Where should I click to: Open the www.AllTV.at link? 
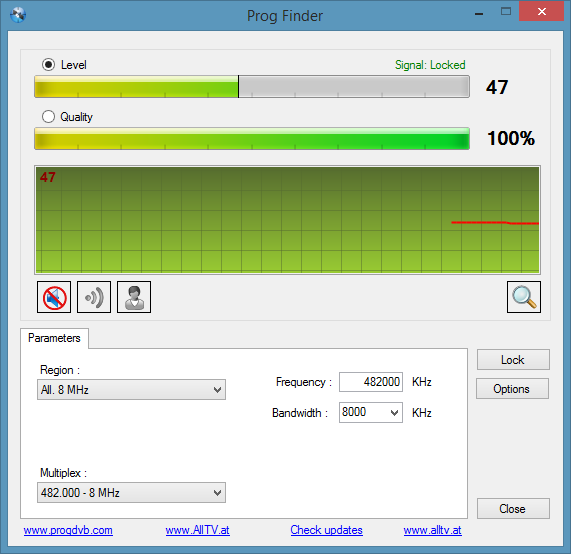pyautogui.click(x=197, y=530)
